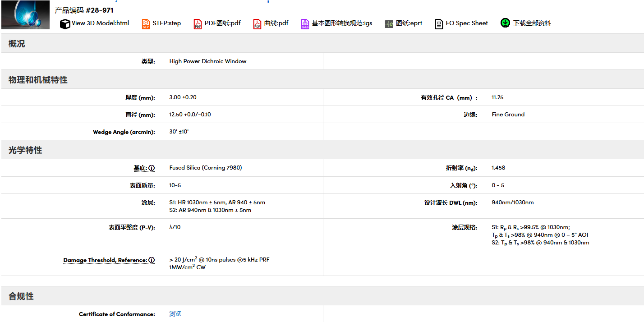Click the Damage Threshold info icon
Viewport: 644px width, 322px height.
(152, 260)
